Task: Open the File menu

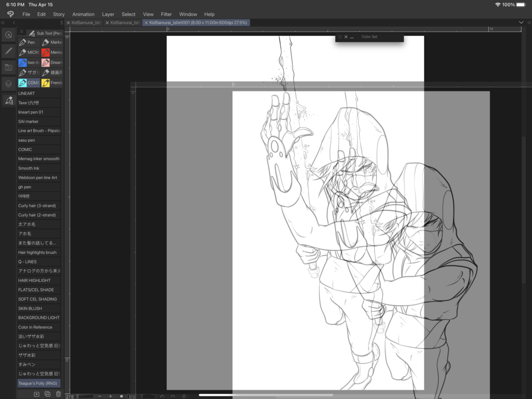Action: (26, 14)
